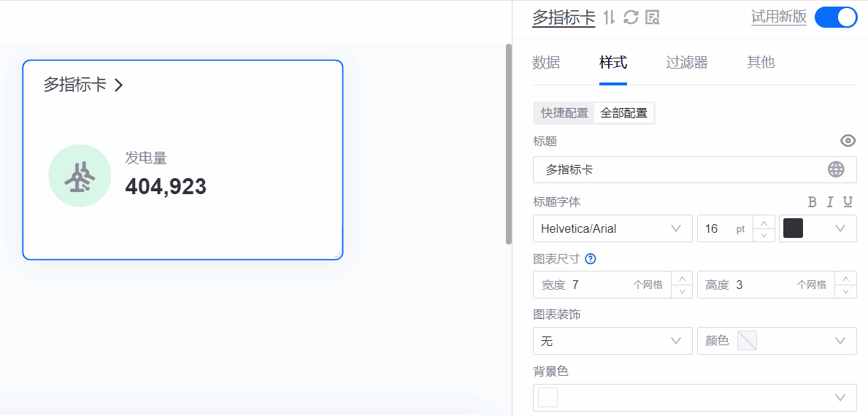Open the Helvetica/Arial font dropdown
868x416 pixels.
pyautogui.click(x=612, y=228)
